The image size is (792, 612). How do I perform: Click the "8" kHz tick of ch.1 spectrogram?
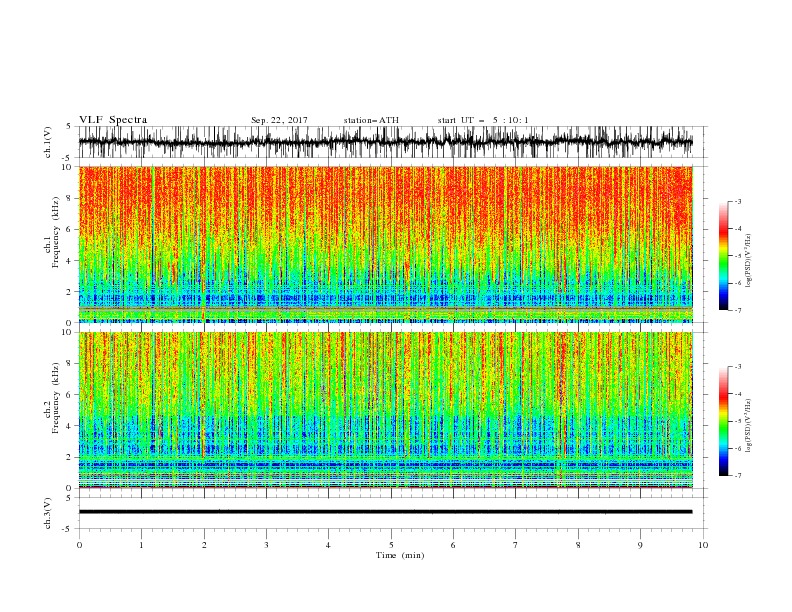pyautogui.click(x=70, y=198)
